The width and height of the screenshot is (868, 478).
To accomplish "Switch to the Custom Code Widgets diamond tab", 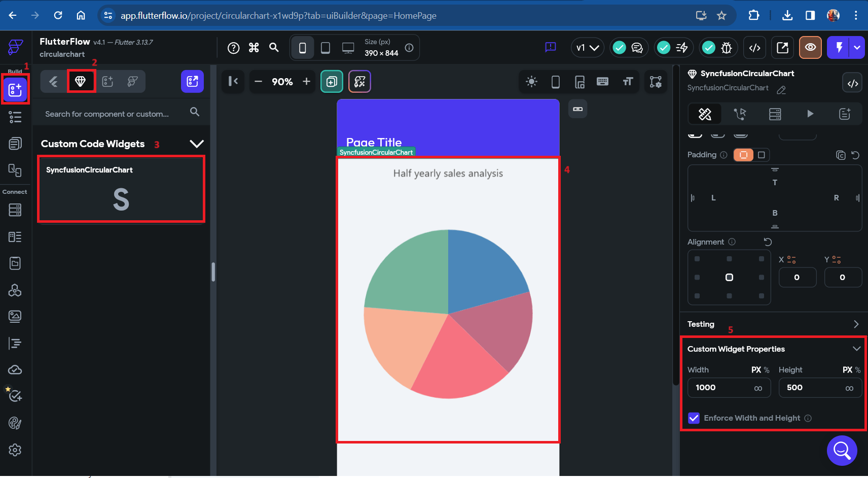I will coord(80,81).
